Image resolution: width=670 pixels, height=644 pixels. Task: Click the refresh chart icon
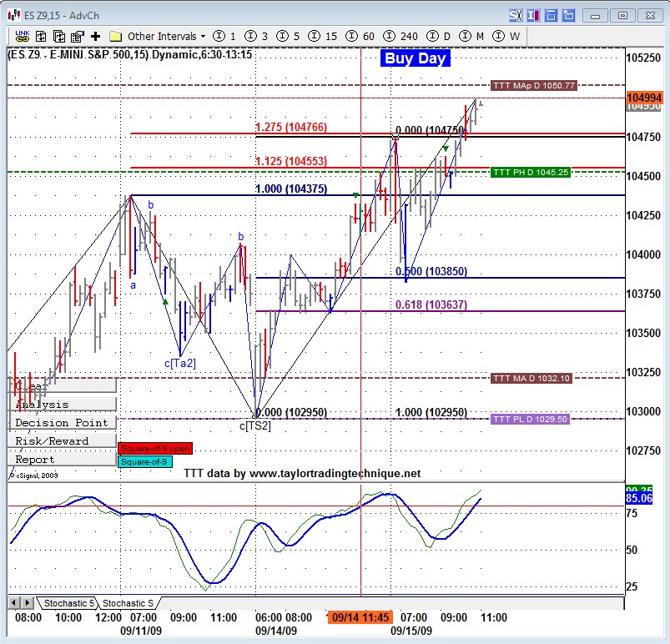(41, 37)
